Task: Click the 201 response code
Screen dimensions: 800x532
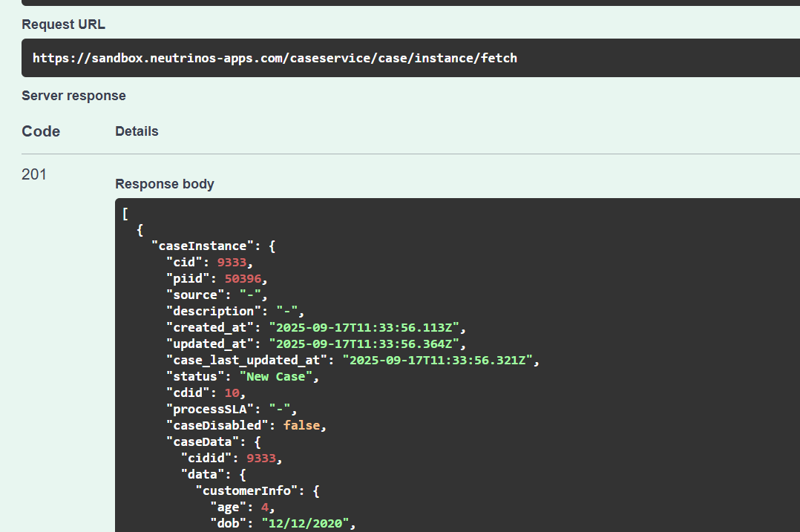Action: (34, 174)
